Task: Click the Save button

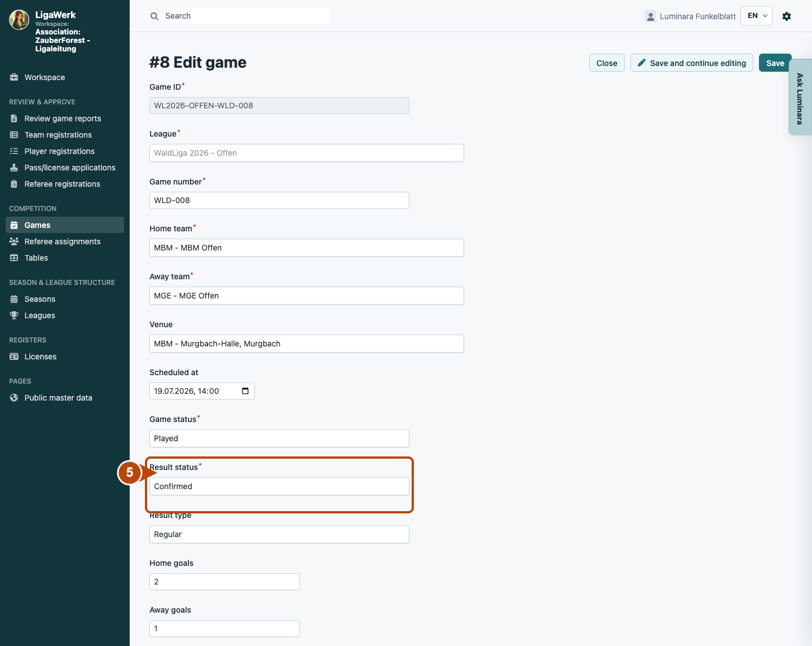Action: click(775, 63)
